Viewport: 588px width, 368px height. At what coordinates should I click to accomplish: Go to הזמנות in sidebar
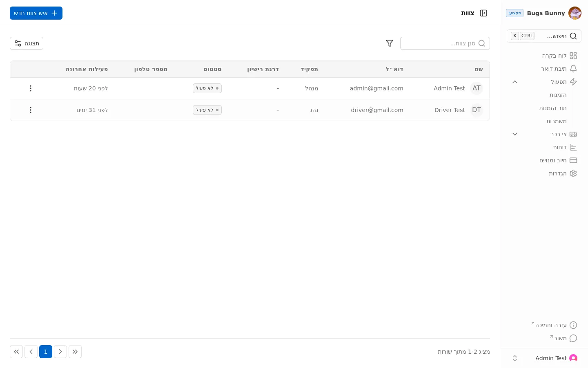pos(558,95)
